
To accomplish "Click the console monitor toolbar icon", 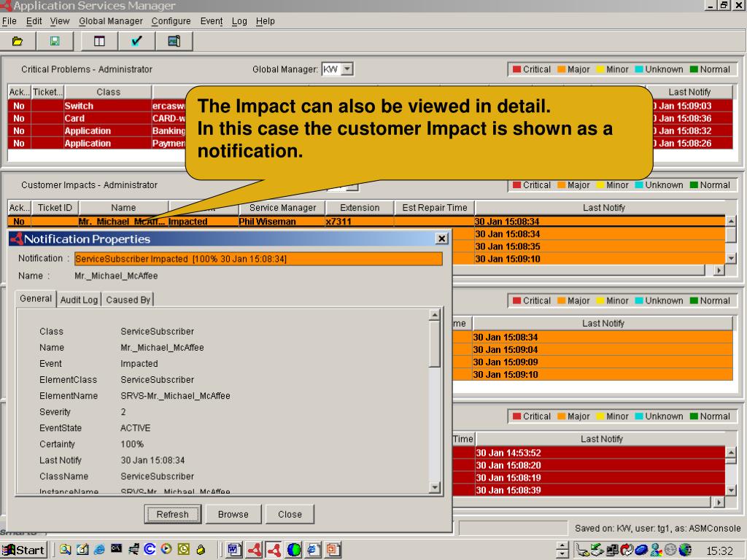I will point(174,41).
